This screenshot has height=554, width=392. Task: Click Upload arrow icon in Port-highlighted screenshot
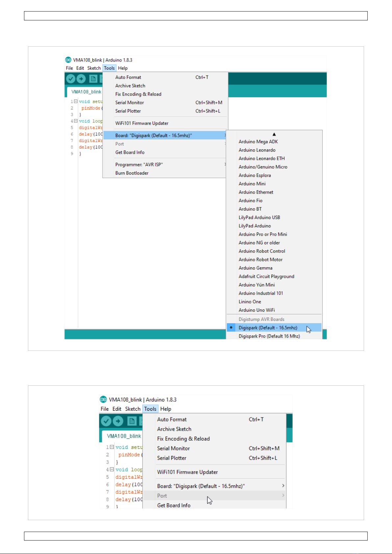click(x=118, y=421)
